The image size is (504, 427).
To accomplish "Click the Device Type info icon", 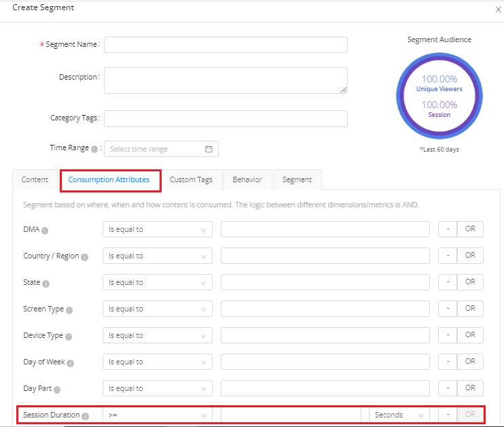I will tap(69, 337).
